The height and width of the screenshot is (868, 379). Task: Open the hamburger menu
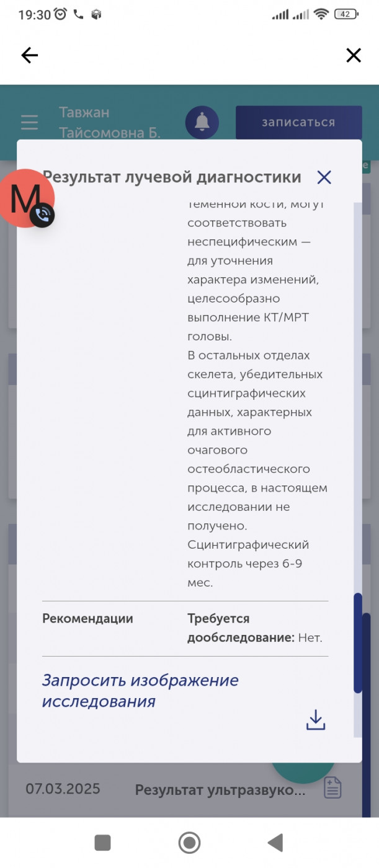point(29,122)
